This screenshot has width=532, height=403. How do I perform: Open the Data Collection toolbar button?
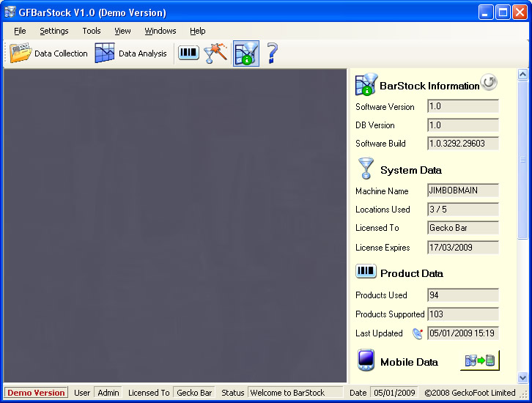48,53
